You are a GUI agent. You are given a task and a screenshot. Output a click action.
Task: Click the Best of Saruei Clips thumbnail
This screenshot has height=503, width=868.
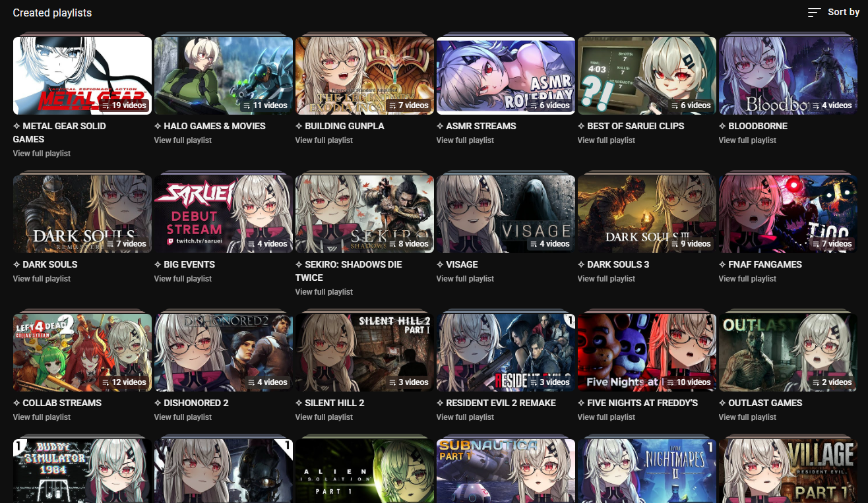click(x=647, y=76)
